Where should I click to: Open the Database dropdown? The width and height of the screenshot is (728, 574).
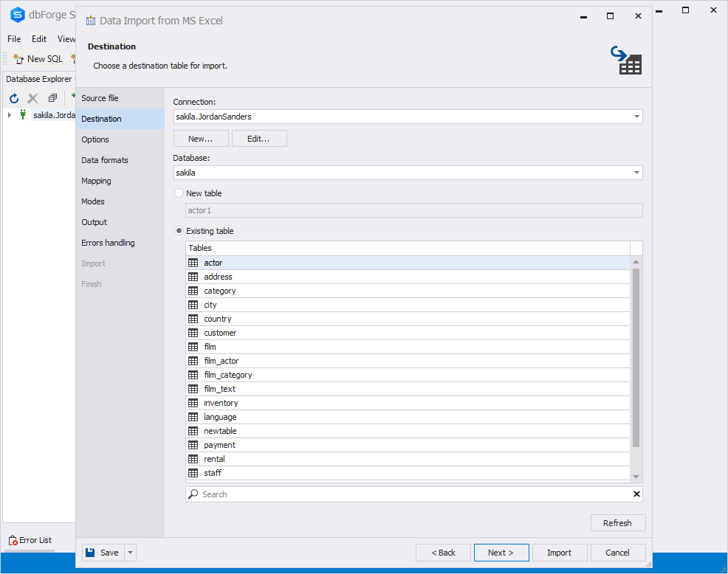[636, 173]
